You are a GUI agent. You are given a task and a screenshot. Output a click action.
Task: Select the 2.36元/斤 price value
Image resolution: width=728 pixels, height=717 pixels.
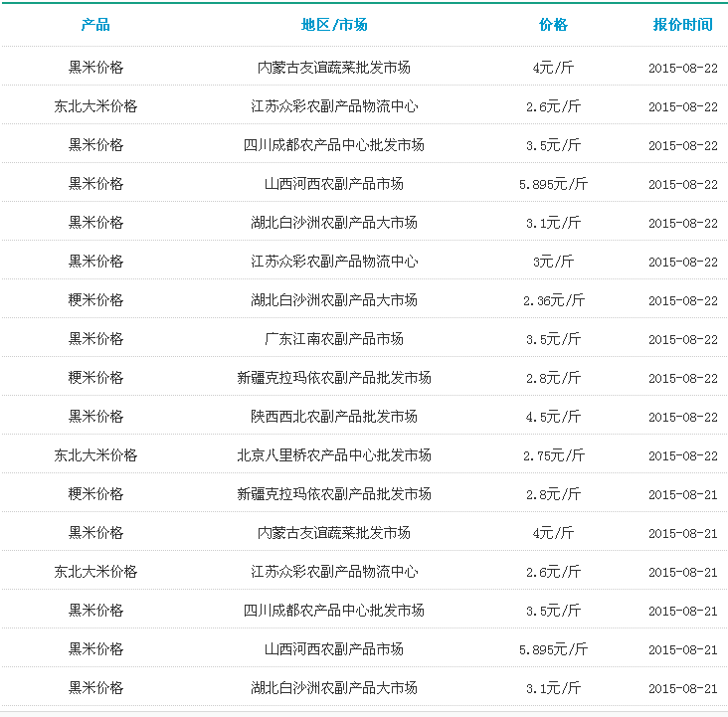pyautogui.click(x=553, y=300)
